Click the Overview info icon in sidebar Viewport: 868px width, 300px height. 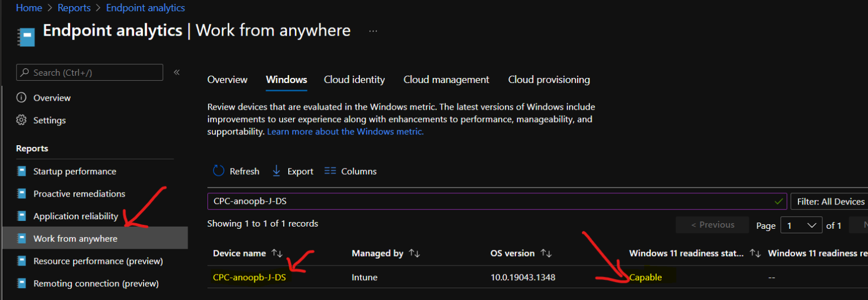pyautogui.click(x=21, y=98)
